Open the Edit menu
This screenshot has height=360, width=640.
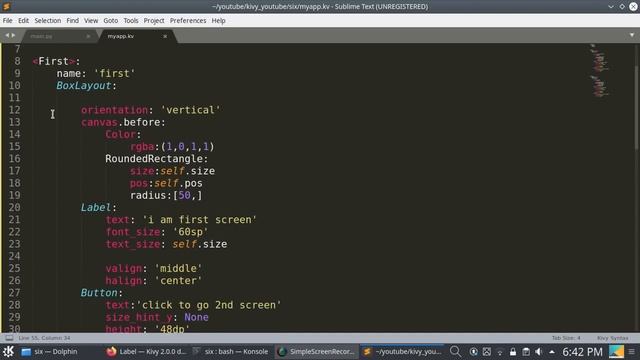pyautogui.click(x=24, y=20)
